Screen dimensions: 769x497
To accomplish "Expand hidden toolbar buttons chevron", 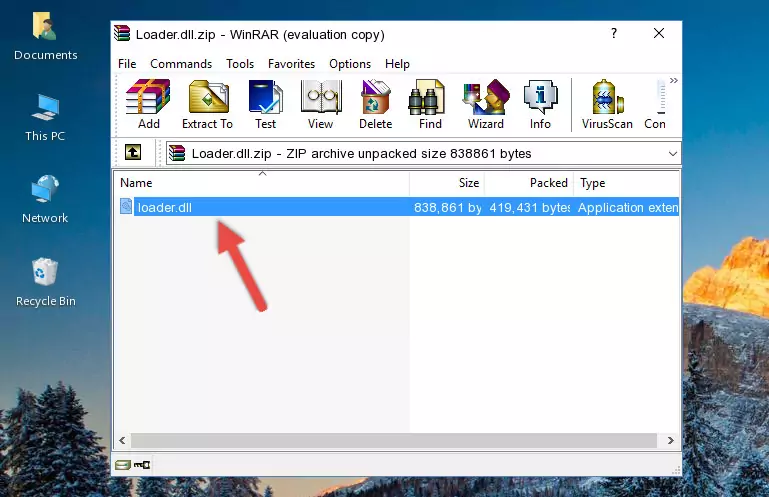I will pyautogui.click(x=674, y=80).
